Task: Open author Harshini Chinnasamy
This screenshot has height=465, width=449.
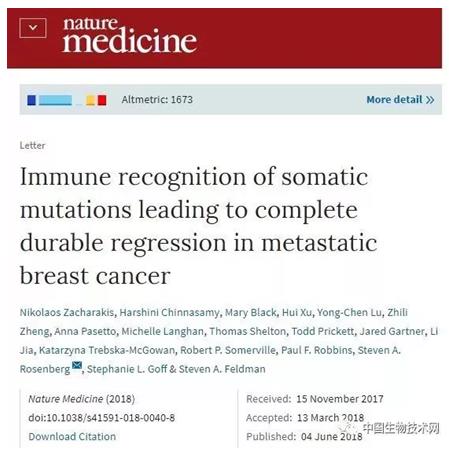Action: click(169, 313)
